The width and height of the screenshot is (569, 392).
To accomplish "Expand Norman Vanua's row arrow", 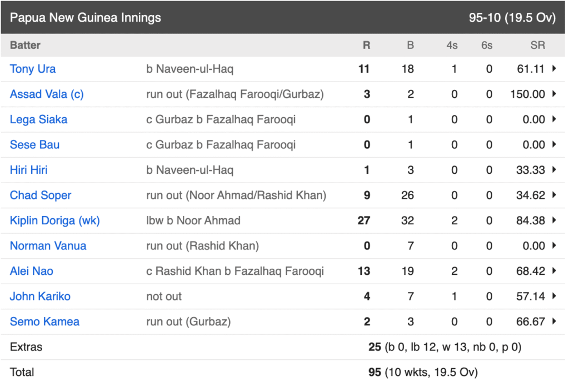I will click(554, 245).
